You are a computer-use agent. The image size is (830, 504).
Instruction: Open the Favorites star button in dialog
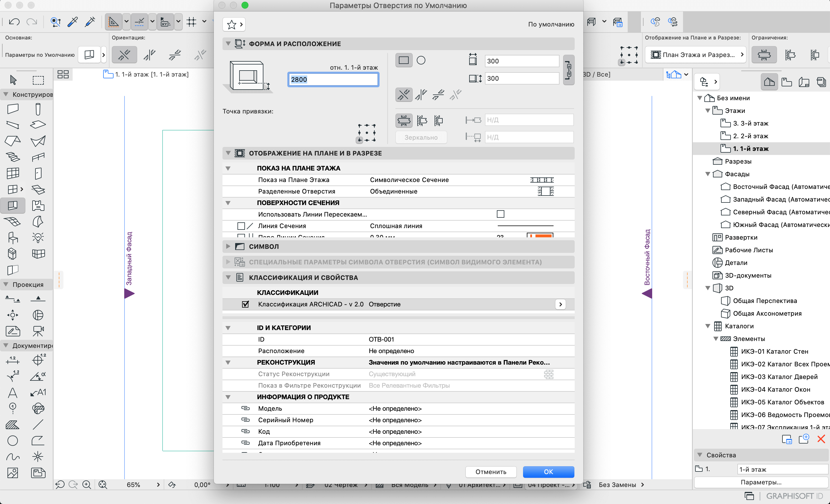[234, 24]
